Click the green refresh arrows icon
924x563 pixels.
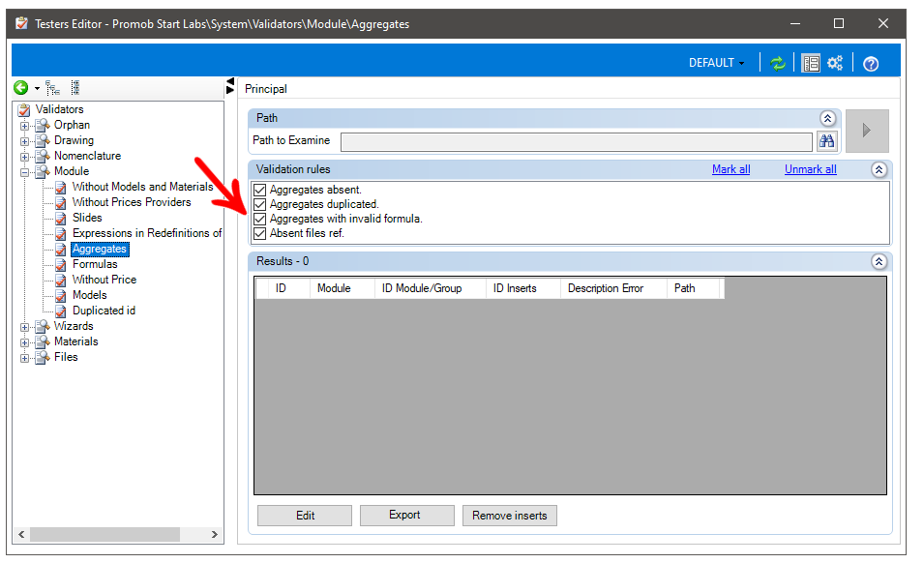click(777, 63)
